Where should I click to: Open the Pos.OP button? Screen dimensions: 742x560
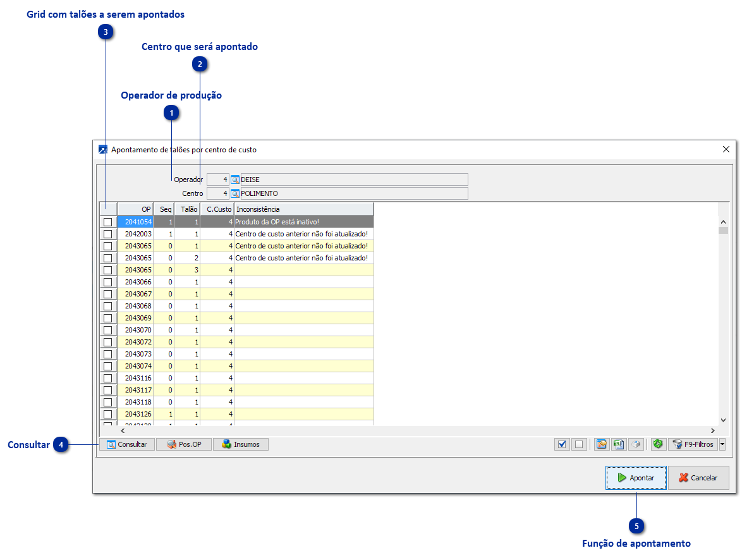point(184,444)
